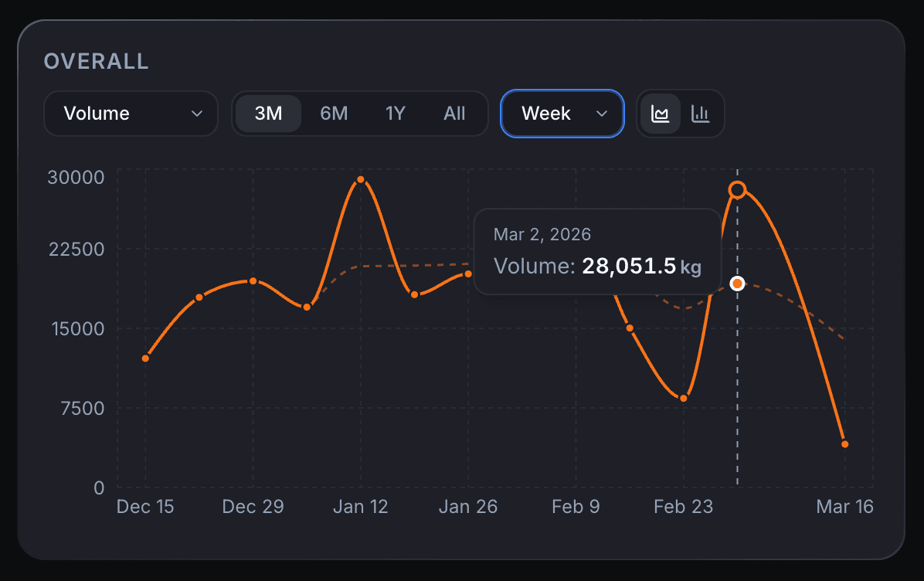The width and height of the screenshot is (924, 581).
Task: Select the 3M time range
Action: click(268, 114)
